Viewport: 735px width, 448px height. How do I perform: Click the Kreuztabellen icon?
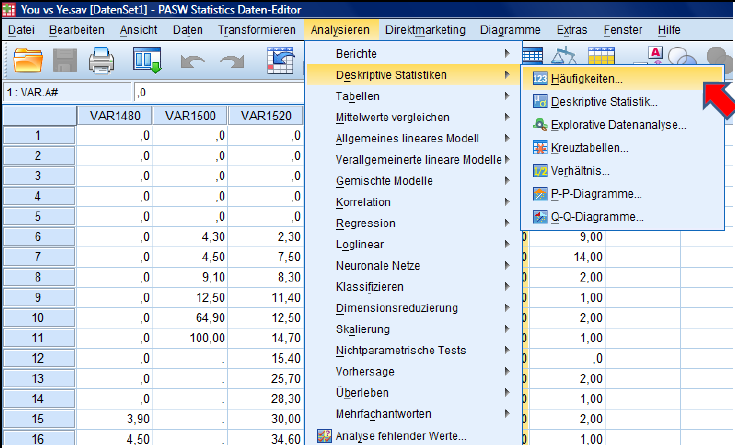540,148
